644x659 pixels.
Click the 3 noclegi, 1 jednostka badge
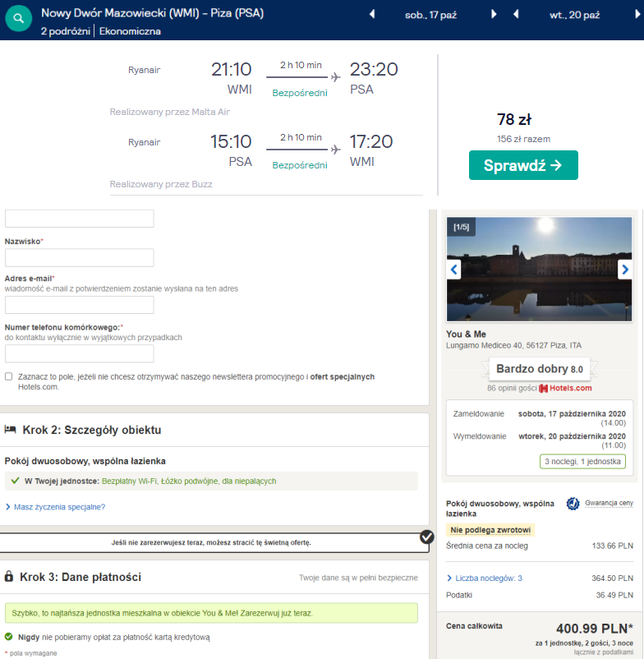point(582,462)
